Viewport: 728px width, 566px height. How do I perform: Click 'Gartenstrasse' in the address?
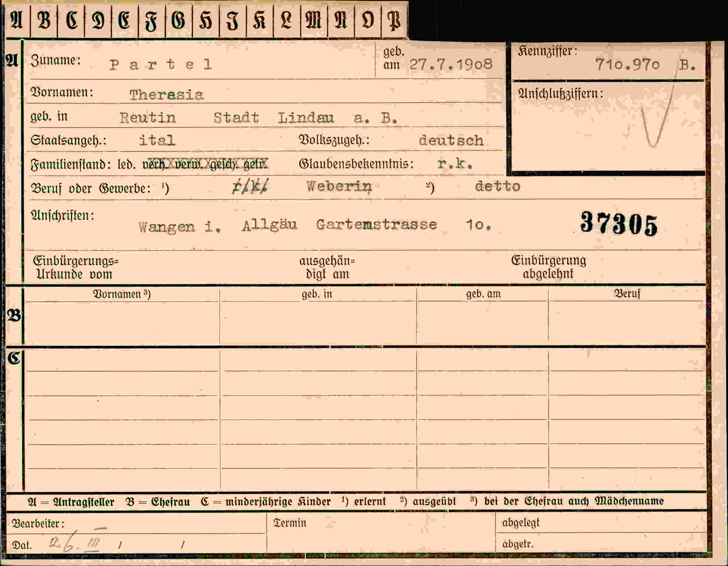pos(376,225)
